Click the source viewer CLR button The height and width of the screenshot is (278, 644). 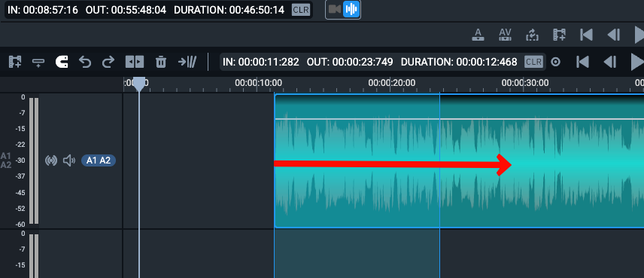301,10
